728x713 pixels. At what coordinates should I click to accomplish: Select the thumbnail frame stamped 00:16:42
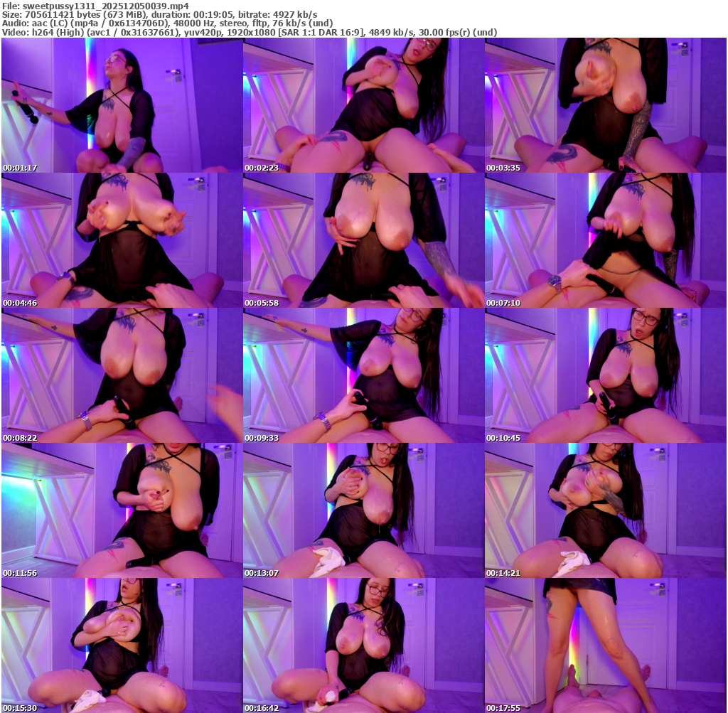[x=363, y=645]
